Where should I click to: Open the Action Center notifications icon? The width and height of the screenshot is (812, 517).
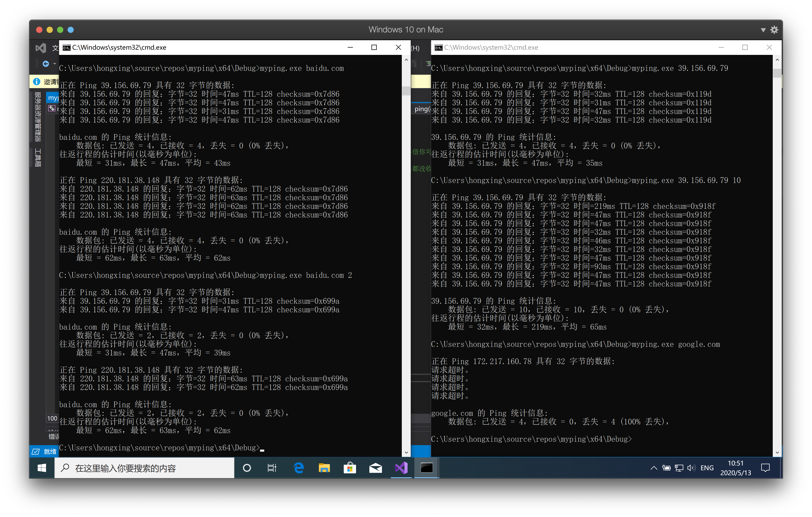point(765,468)
